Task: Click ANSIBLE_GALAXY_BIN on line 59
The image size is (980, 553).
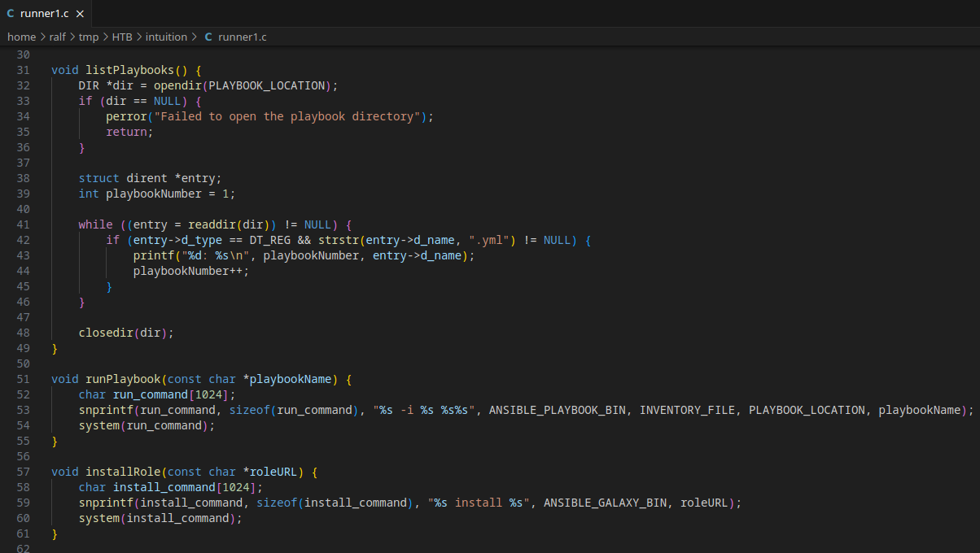Action: 605,503
